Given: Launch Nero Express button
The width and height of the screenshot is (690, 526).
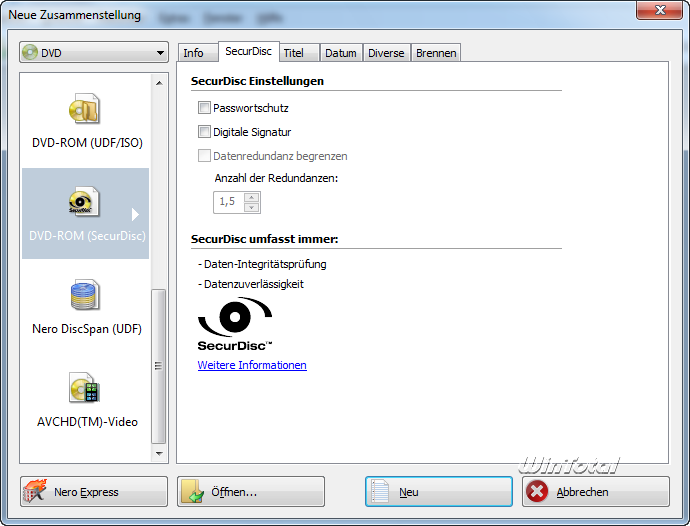Looking at the screenshot, I should point(94,492).
